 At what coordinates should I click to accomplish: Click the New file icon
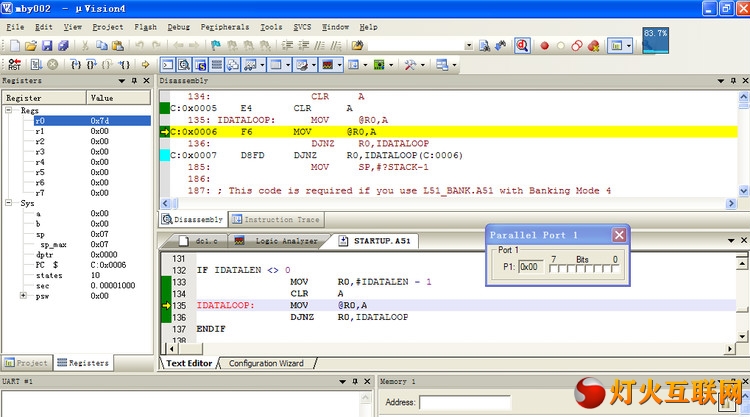point(15,46)
